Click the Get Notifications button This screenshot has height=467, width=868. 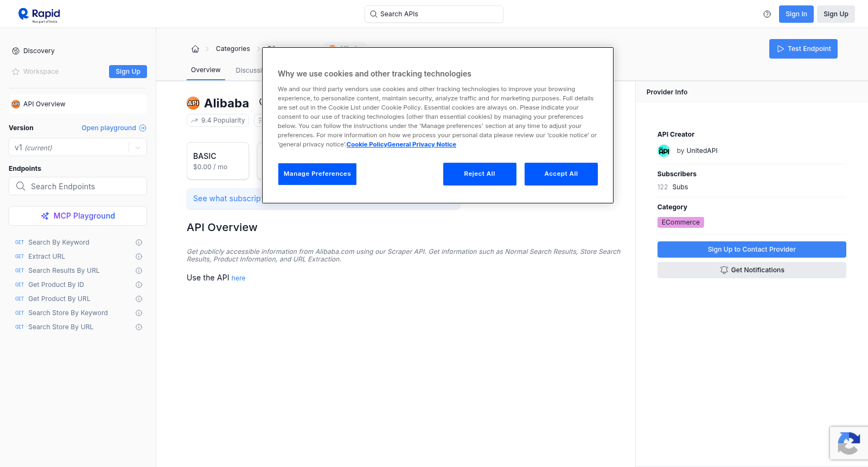pyautogui.click(x=751, y=270)
